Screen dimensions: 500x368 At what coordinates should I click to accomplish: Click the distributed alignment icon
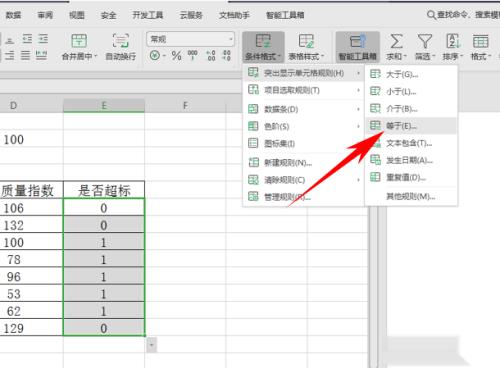tap(41, 55)
